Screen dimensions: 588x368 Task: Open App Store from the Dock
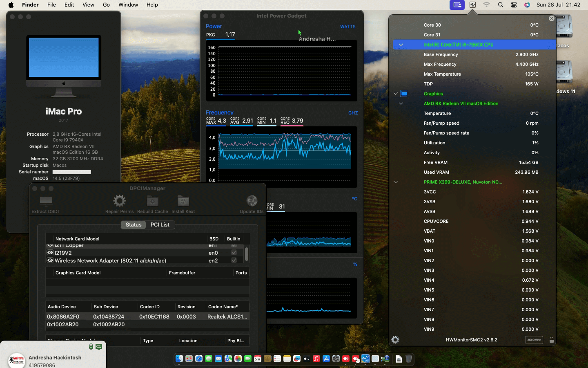pyautogui.click(x=326, y=359)
